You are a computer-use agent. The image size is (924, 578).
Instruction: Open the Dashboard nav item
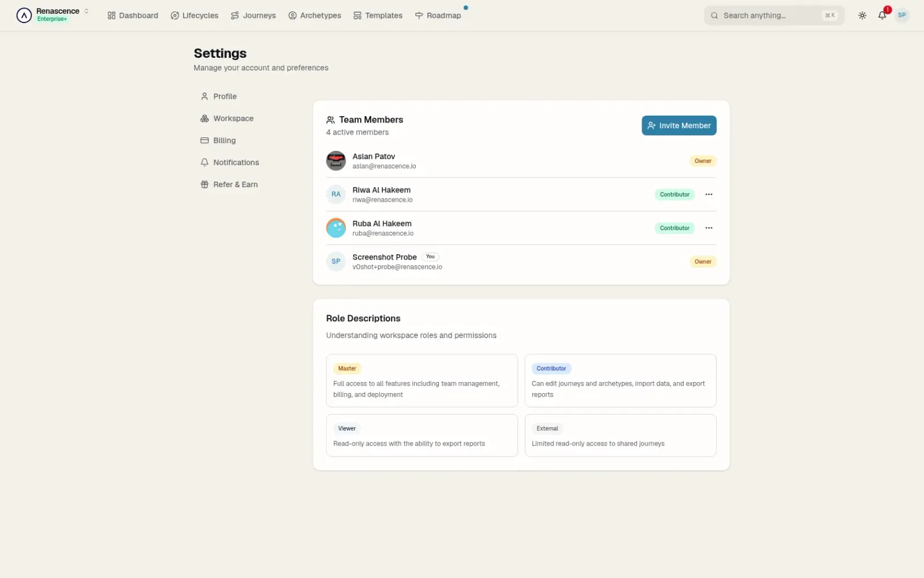coord(133,16)
